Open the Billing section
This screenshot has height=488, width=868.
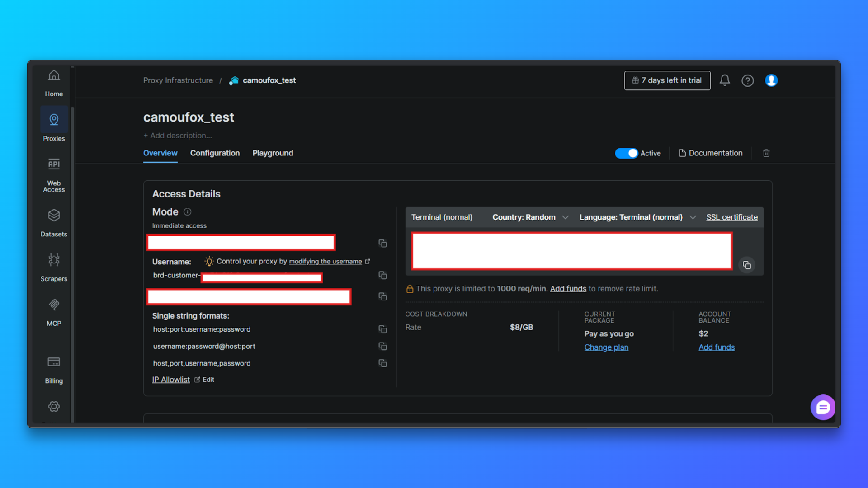click(54, 368)
